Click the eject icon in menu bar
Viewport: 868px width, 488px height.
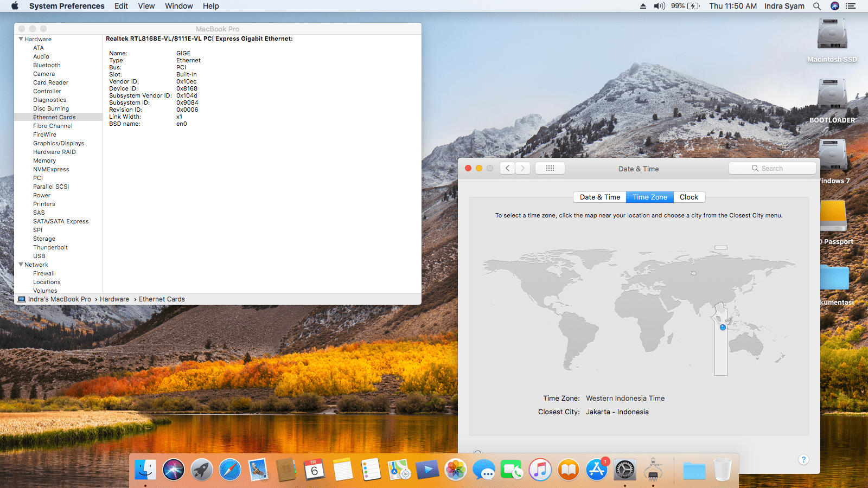[x=643, y=6]
